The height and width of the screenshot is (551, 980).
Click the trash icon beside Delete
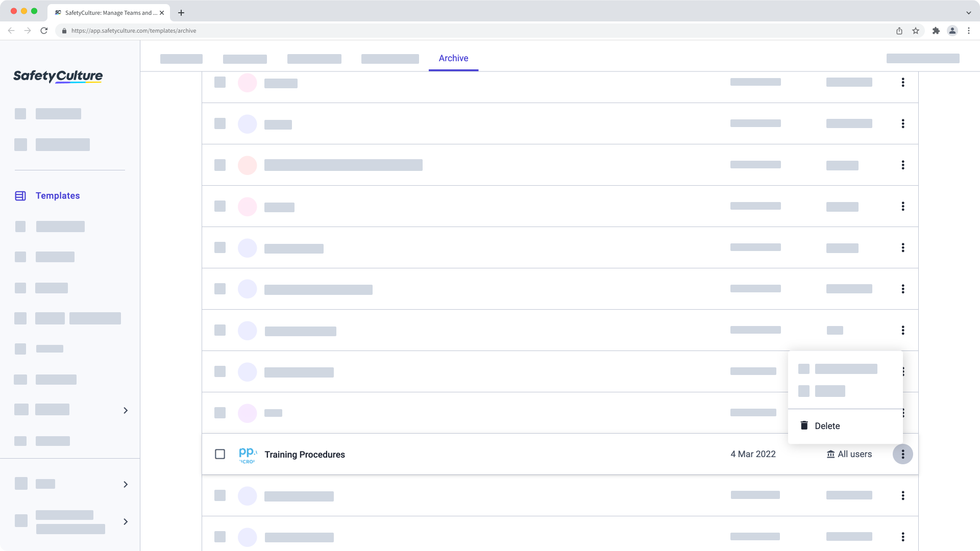804,425
